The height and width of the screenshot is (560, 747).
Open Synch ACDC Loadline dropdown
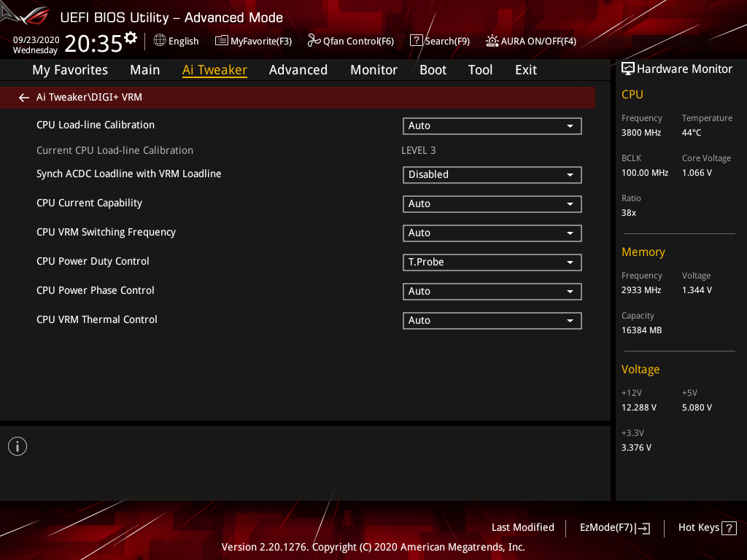click(492, 175)
